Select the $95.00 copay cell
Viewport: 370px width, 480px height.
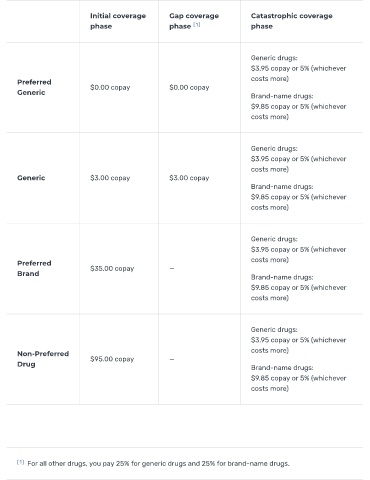pos(112,359)
